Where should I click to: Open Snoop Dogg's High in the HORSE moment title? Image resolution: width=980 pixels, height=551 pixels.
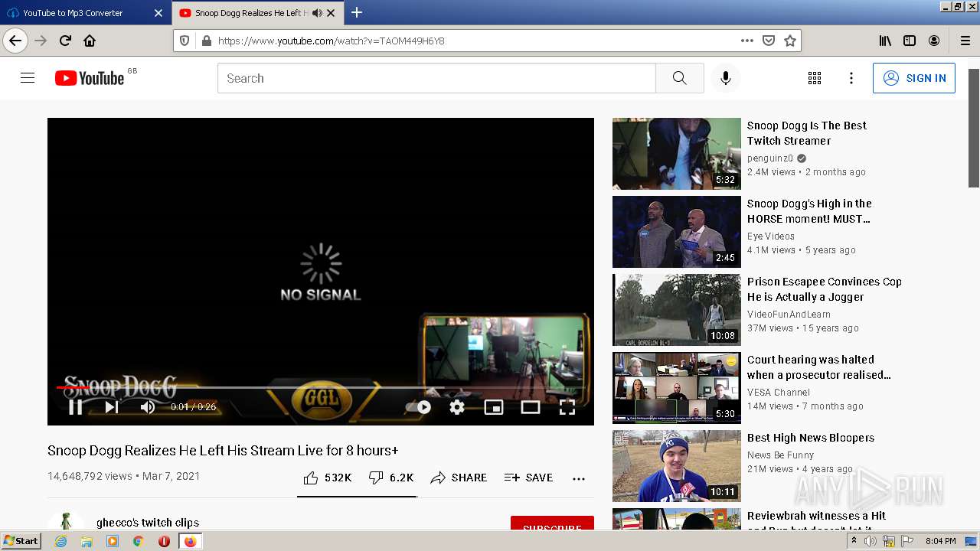pos(809,211)
